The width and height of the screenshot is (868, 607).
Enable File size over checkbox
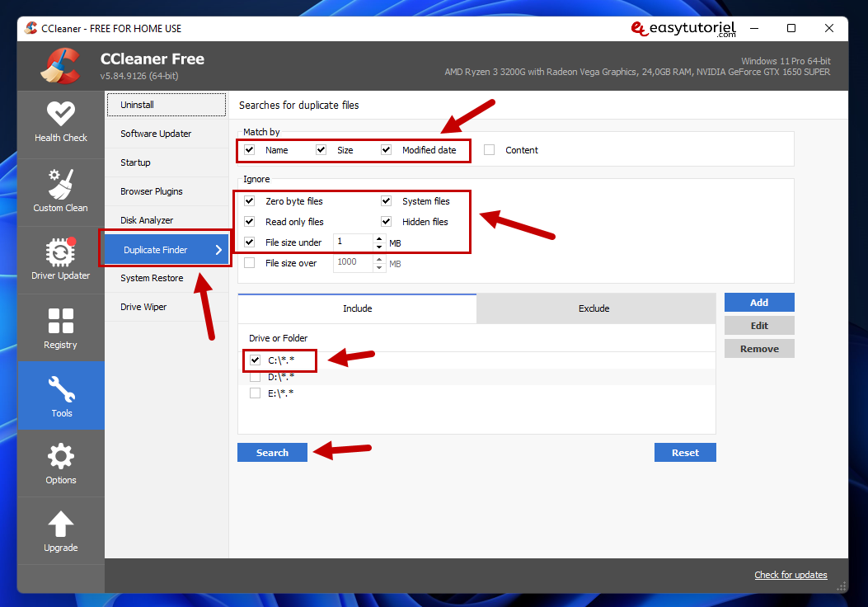click(250, 263)
